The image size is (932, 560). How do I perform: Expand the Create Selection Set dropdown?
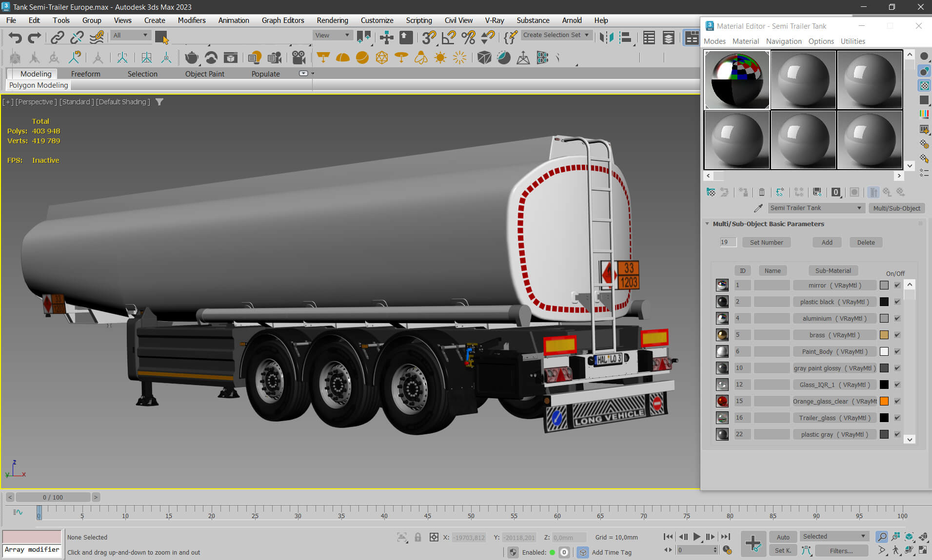[x=556, y=35]
